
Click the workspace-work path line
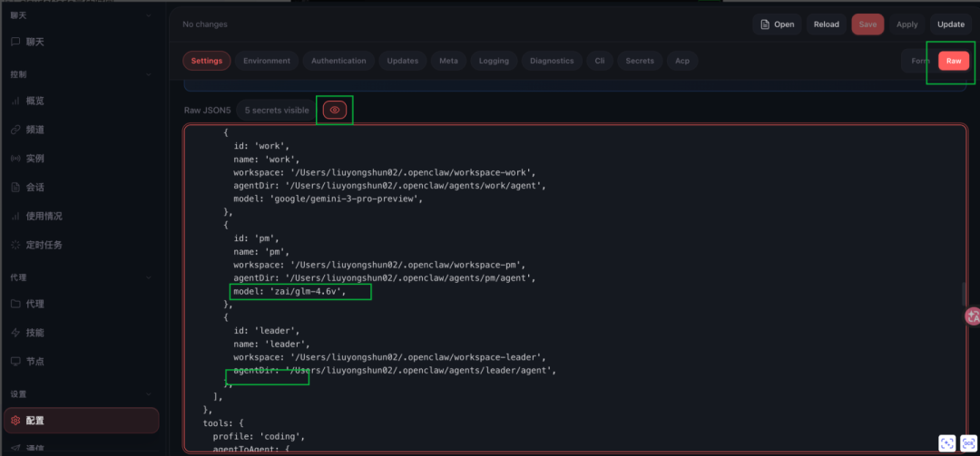(385, 172)
